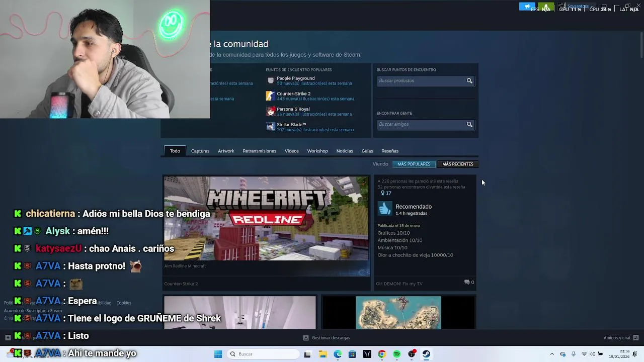Open the Counter-Strike 2 hub icon
Screen dimensions: 644x362
[x=271, y=96]
